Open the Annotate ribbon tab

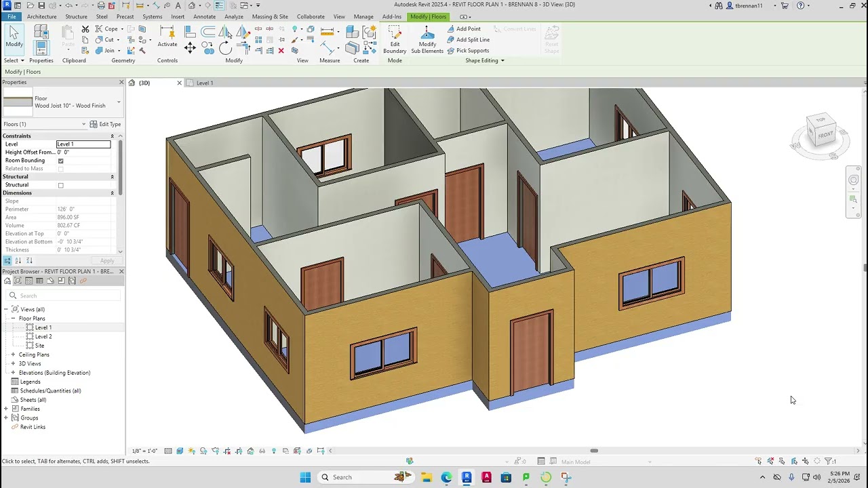(x=204, y=16)
